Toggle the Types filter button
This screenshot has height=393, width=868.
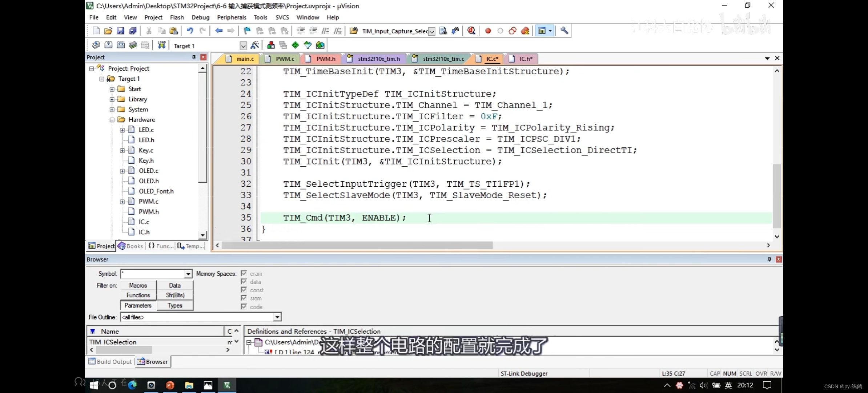tap(175, 305)
